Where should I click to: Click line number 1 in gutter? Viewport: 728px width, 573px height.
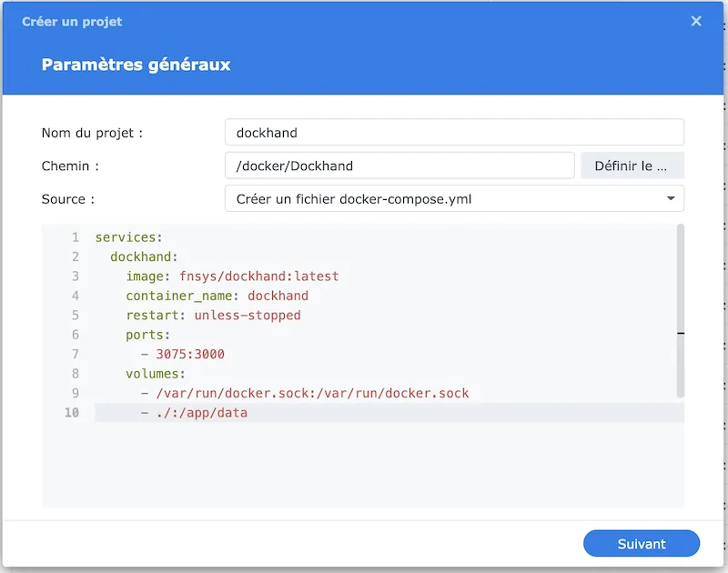[x=76, y=237]
